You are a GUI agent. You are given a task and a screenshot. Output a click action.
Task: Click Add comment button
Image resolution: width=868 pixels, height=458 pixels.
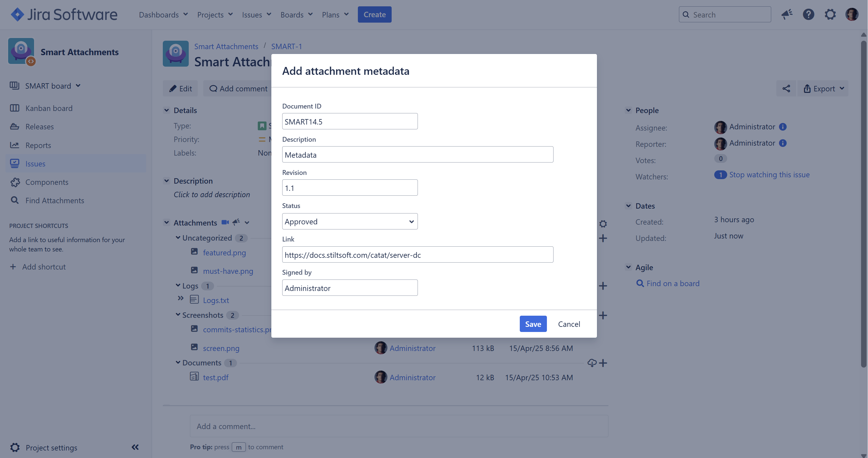[238, 89]
